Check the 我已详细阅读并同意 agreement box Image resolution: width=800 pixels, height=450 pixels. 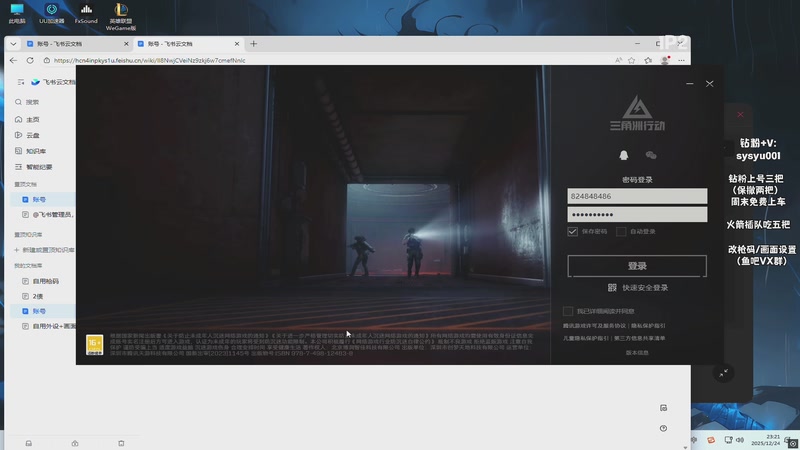568,311
